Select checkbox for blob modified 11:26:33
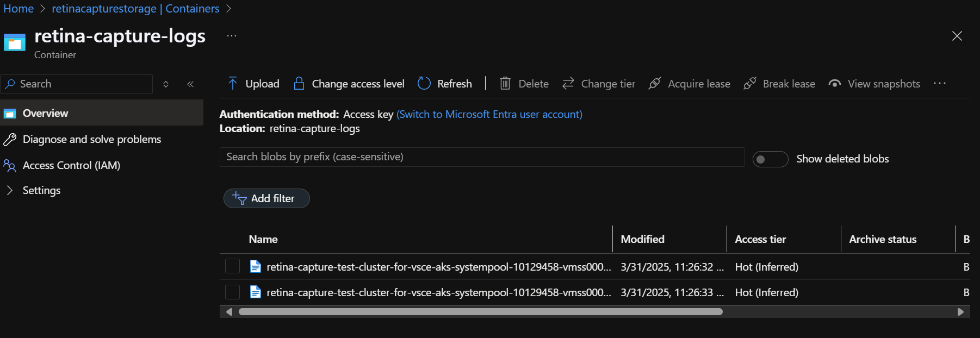This screenshot has height=338, width=980. point(233,292)
